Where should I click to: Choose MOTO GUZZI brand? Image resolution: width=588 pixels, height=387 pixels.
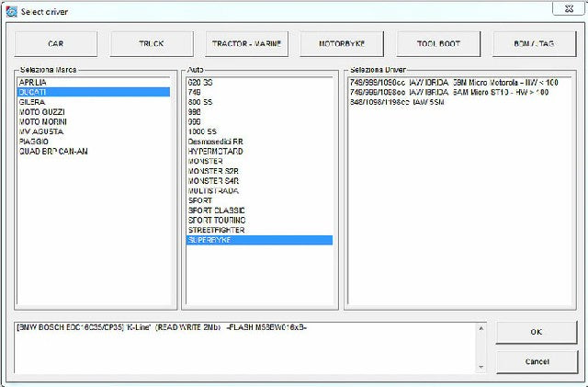point(94,112)
